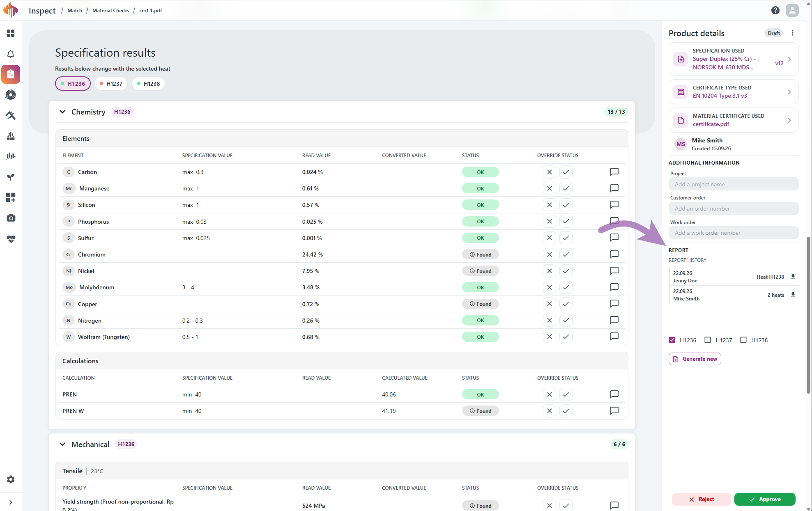Switch to heat H1238

pos(149,84)
